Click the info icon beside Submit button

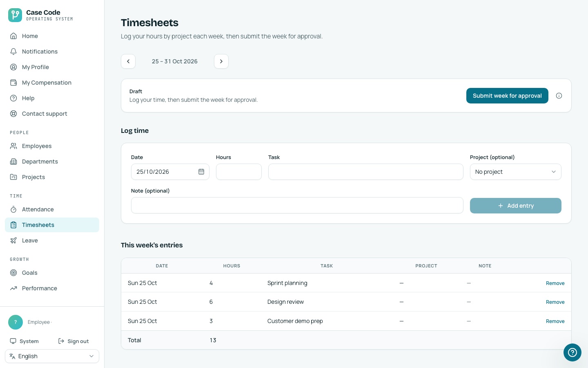click(559, 96)
